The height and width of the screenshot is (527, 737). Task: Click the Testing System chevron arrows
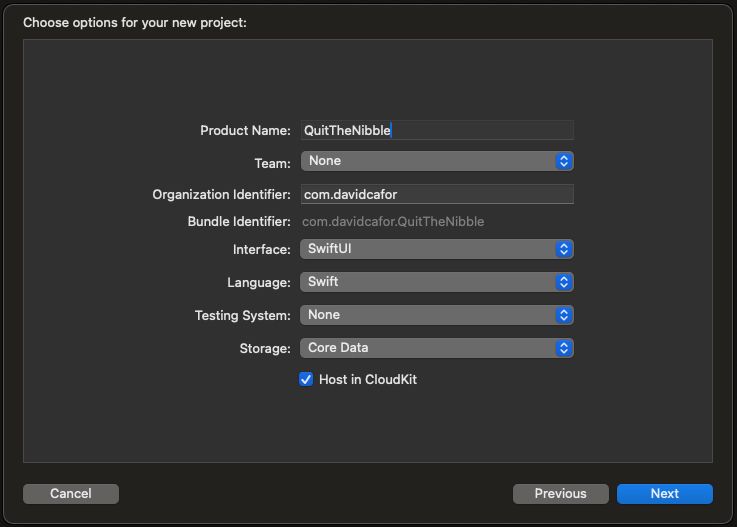point(564,315)
